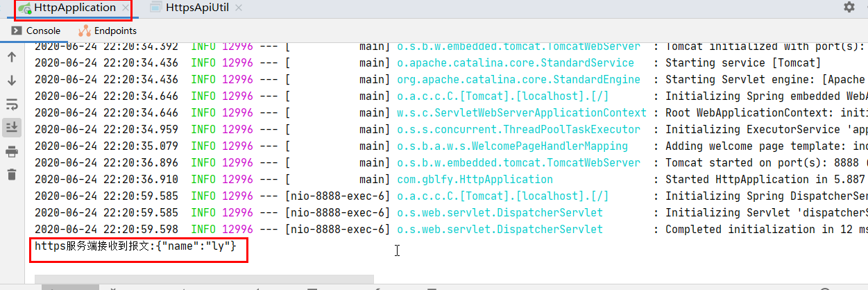Image resolution: width=868 pixels, height=290 pixels.
Task: Click w.s.c.ServletWebServerApplicationContext logger name
Action: tap(522, 113)
